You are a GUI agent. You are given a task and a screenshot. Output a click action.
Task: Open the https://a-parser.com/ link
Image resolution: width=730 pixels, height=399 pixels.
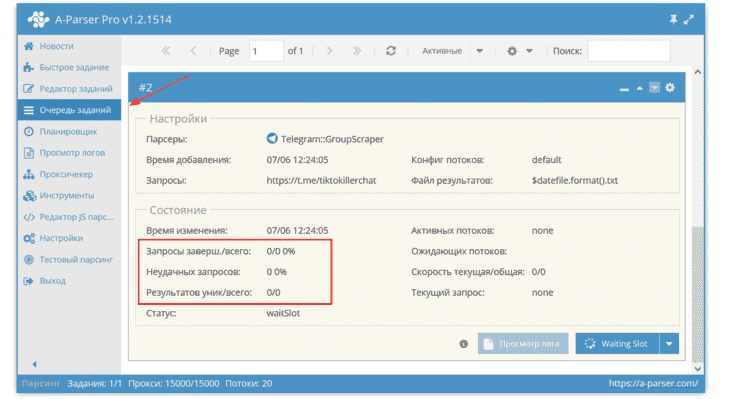point(653,383)
